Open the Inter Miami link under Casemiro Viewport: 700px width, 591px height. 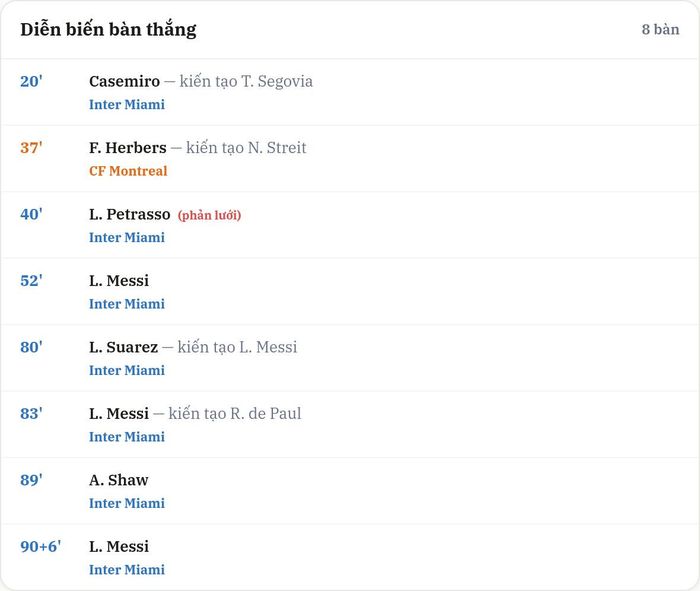click(x=127, y=104)
